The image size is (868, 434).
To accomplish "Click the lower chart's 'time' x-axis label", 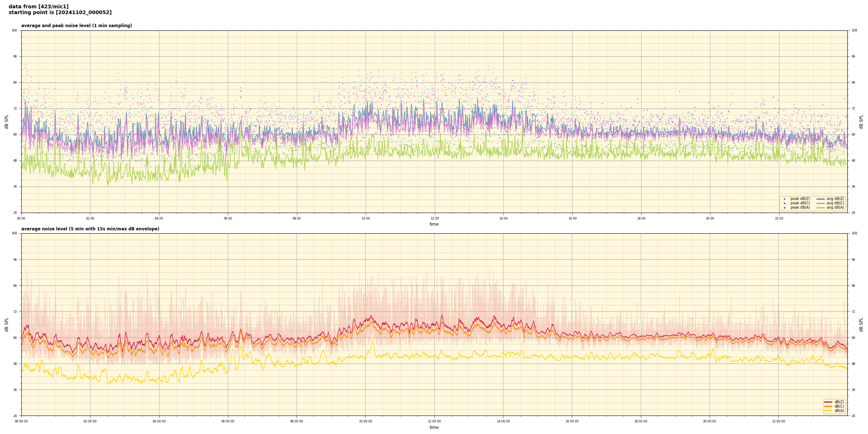I will click(434, 427).
